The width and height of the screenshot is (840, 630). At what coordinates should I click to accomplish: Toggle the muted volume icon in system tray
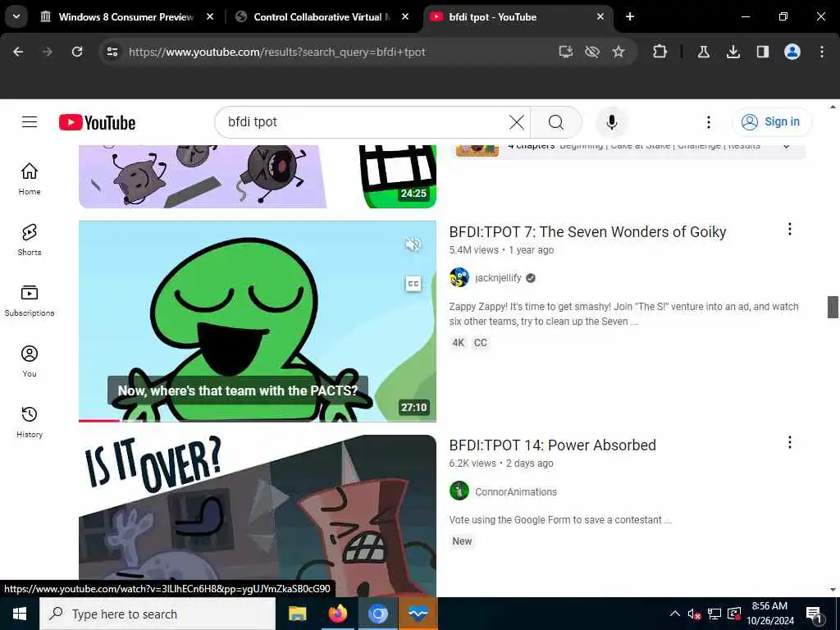tap(694, 614)
